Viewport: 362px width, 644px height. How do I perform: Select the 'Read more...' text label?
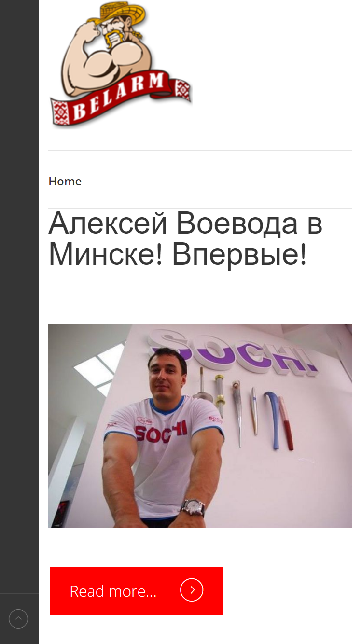(x=113, y=591)
